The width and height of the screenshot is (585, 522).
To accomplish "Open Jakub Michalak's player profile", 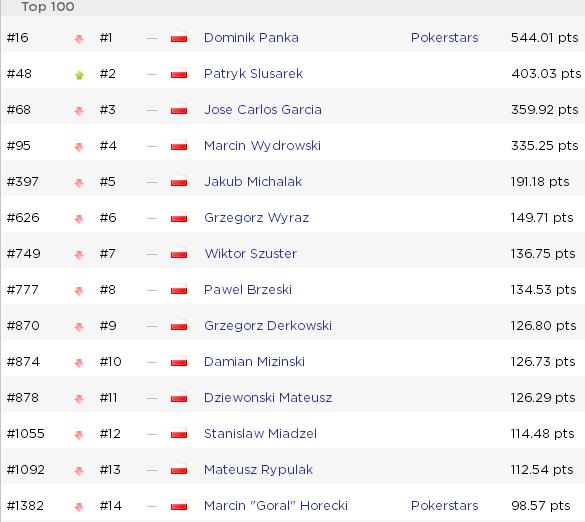I will pyautogui.click(x=253, y=182).
